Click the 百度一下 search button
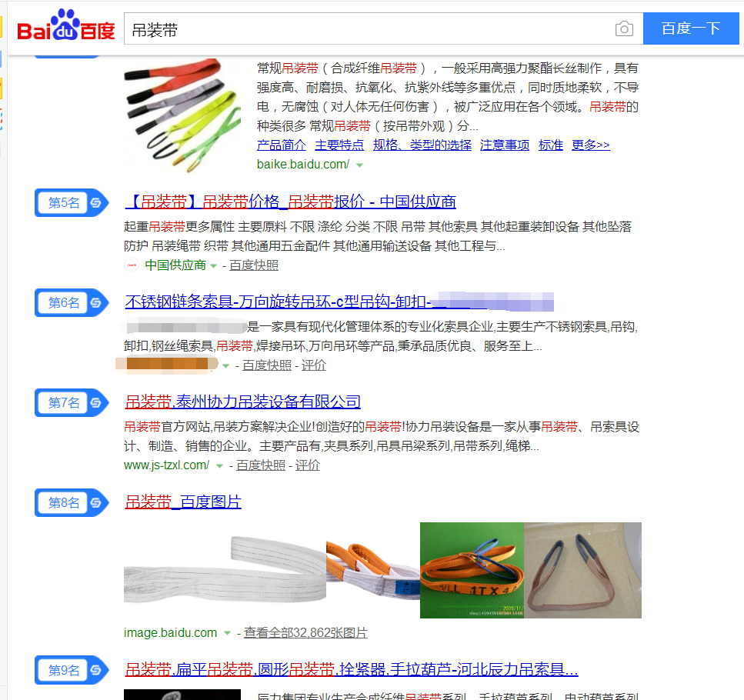 pos(691,28)
